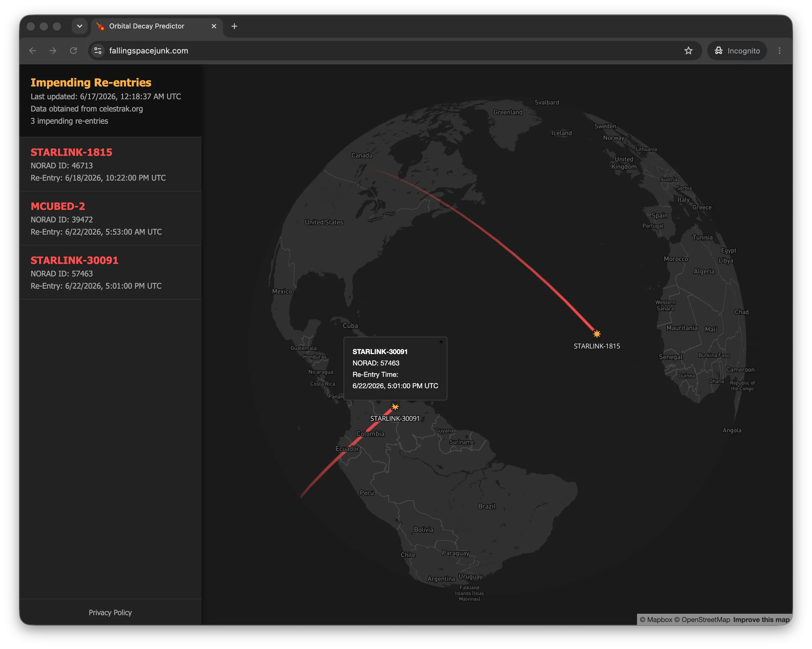
Task: Click the Impending Re-entries heading
Action: point(91,82)
